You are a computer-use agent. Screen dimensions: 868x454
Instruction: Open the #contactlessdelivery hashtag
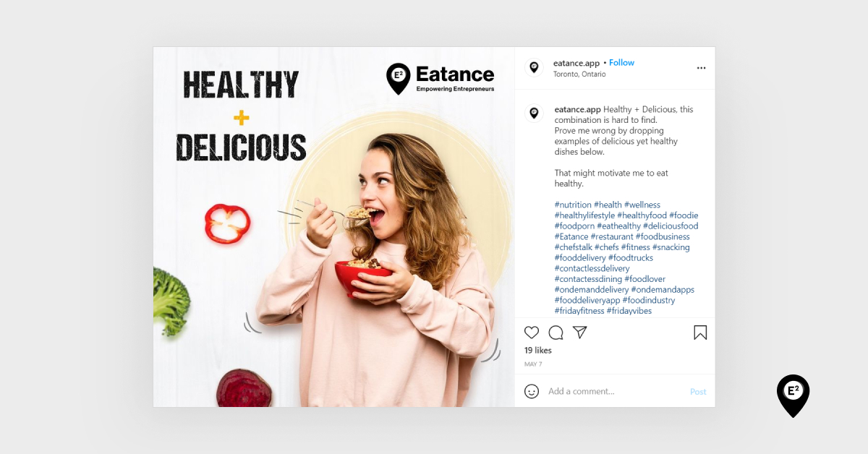coord(592,268)
